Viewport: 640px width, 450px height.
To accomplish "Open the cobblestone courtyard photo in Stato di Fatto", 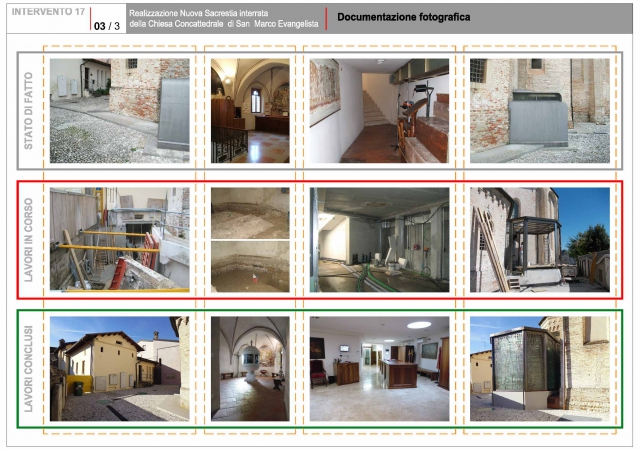I will pos(119,110).
